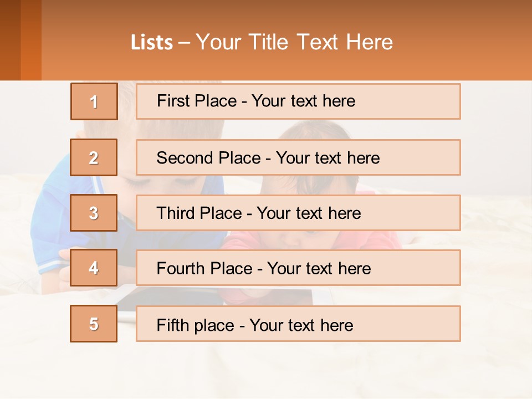Select the number 4 box
532x399 pixels.
click(x=94, y=268)
